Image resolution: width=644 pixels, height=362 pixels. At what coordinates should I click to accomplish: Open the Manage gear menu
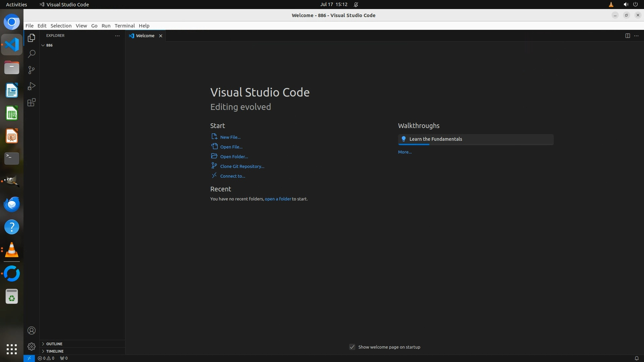click(x=32, y=346)
